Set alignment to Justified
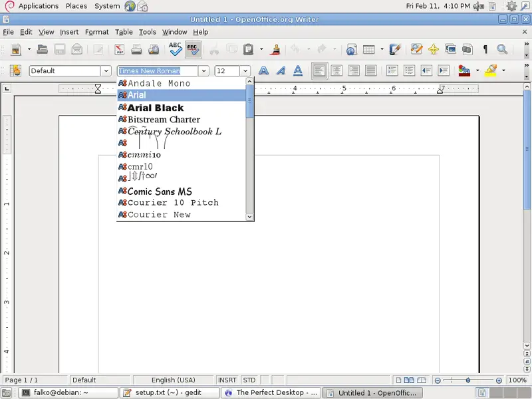Viewport: 532px width, 399px height. click(x=371, y=70)
